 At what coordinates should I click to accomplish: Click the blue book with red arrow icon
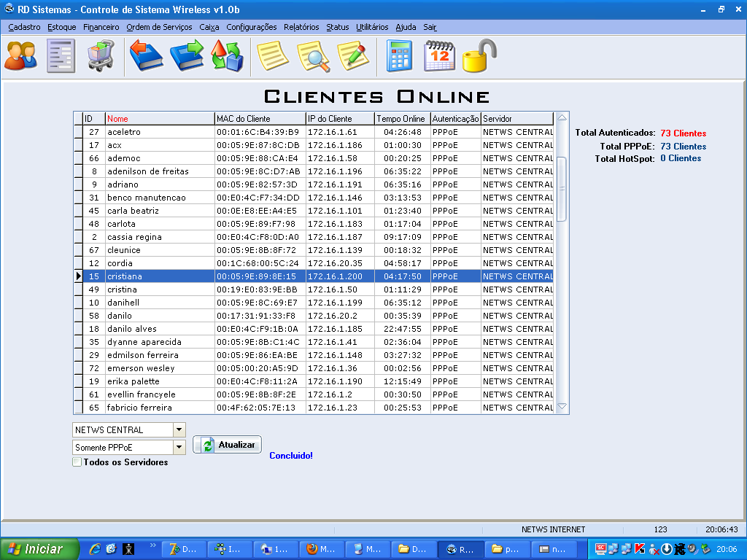pos(146,56)
